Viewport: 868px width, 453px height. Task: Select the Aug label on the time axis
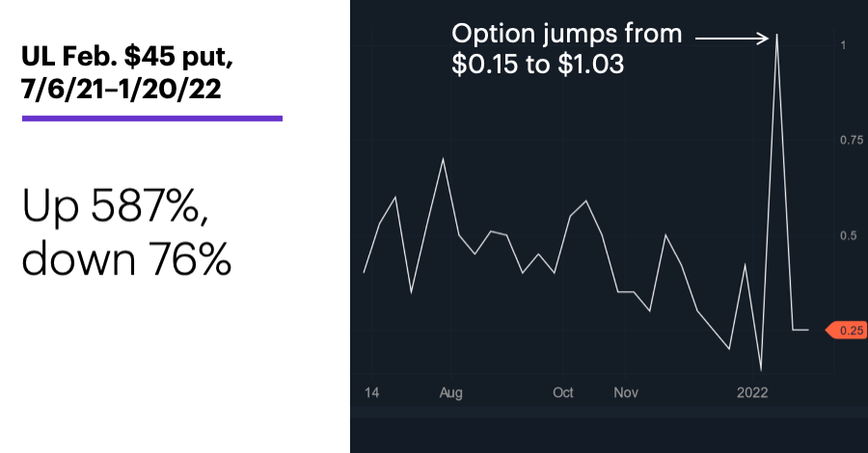(x=450, y=392)
